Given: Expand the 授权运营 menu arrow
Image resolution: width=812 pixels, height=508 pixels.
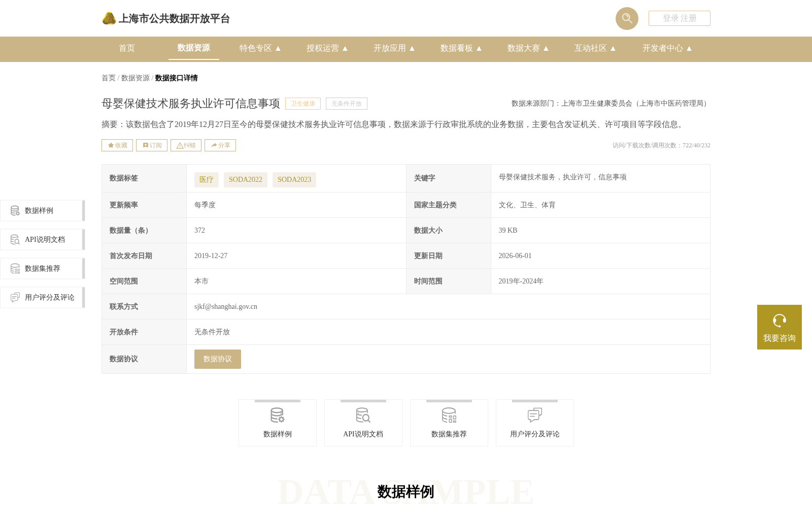Looking at the screenshot, I should (345, 48).
